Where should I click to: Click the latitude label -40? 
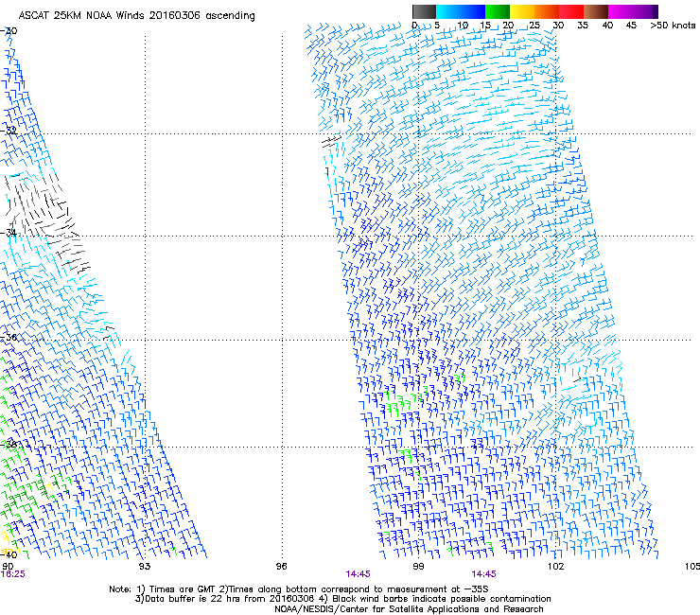(x=9, y=554)
